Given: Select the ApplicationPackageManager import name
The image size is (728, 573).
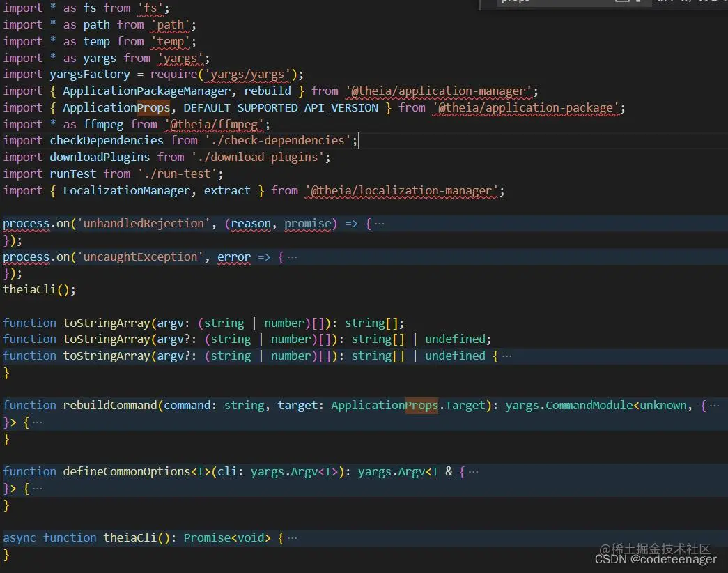Looking at the screenshot, I should [x=147, y=91].
